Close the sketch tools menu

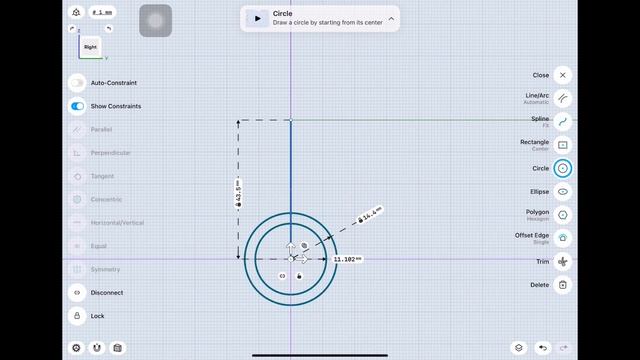562,75
